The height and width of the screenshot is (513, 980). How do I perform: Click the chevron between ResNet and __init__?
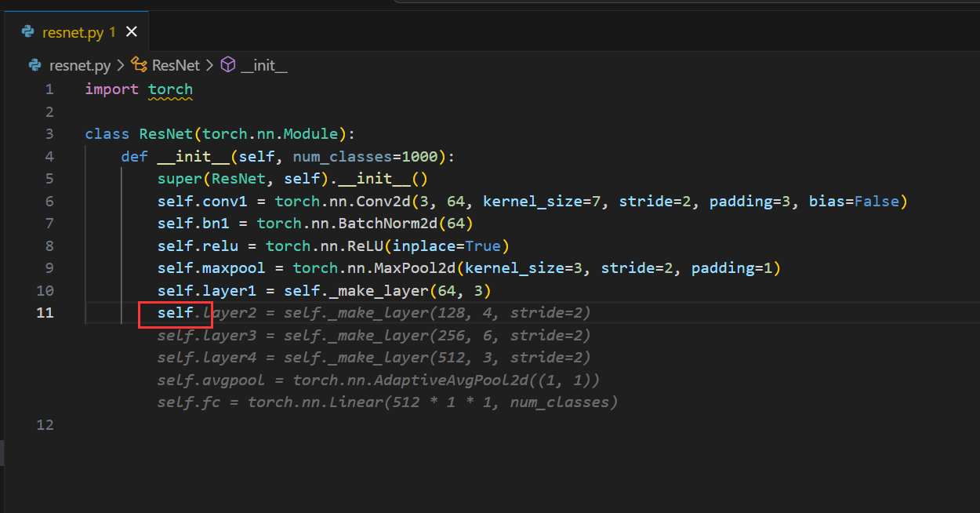click(x=210, y=65)
